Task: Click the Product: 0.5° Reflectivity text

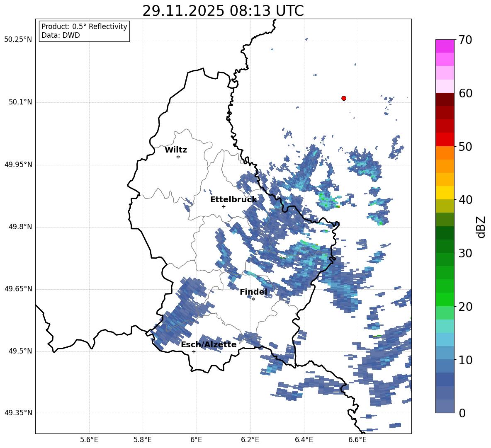Action: pos(84,26)
